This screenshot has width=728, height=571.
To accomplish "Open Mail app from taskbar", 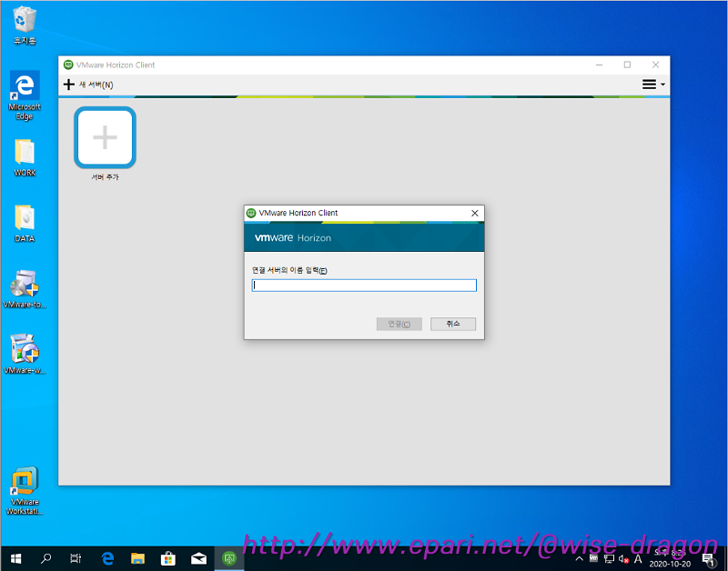I will [x=198, y=558].
